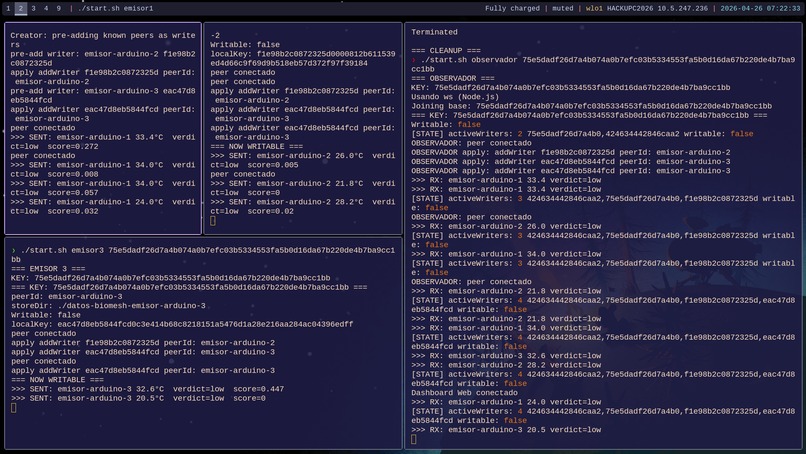Click the cursor prompt in observador pane

click(414, 439)
